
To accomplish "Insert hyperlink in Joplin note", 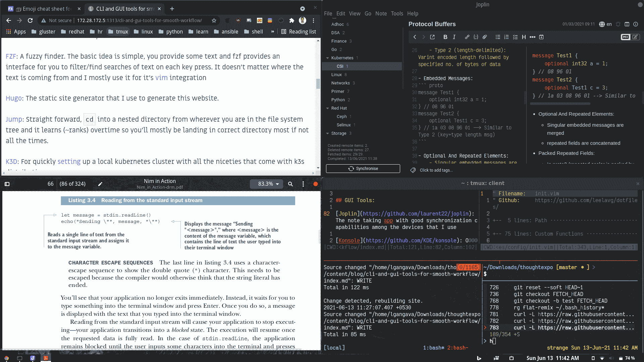I will pos(467,37).
